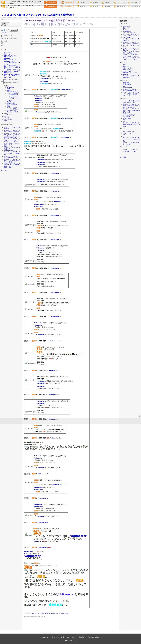This screenshot has height=644, width=141.
Task: Open 雑談室 board link
Action: click(x=8, y=89)
